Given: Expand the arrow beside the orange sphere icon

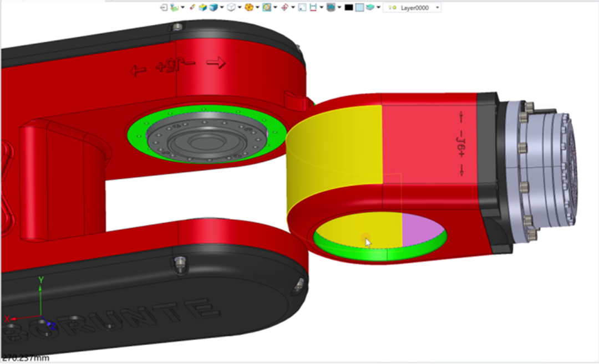Looking at the screenshot, I should [x=257, y=8].
